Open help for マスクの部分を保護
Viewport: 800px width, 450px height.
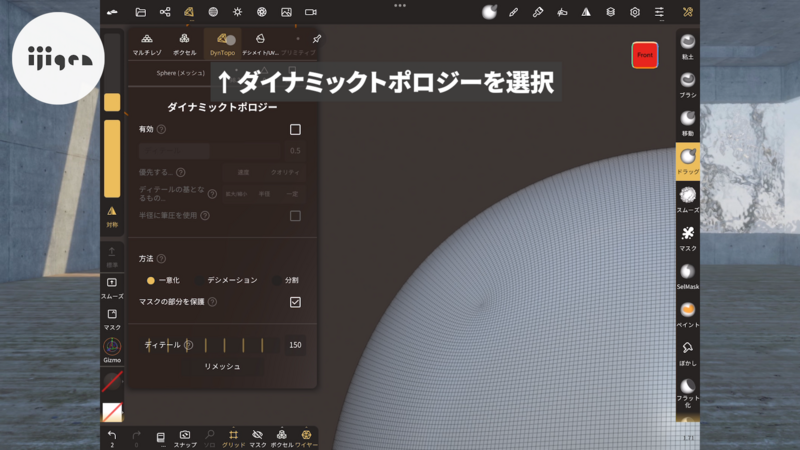(212, 302)
